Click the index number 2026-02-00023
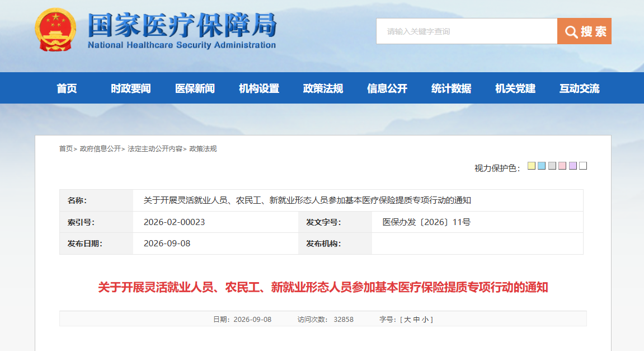 (174, 222)
